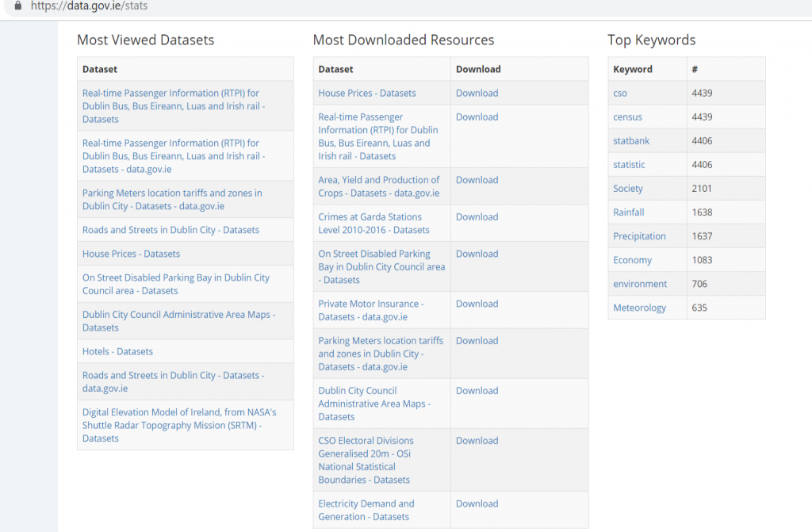Click the 'Most Viewed Datasets' heading
Screen dimensions: 812x532
tap(146, 40)
